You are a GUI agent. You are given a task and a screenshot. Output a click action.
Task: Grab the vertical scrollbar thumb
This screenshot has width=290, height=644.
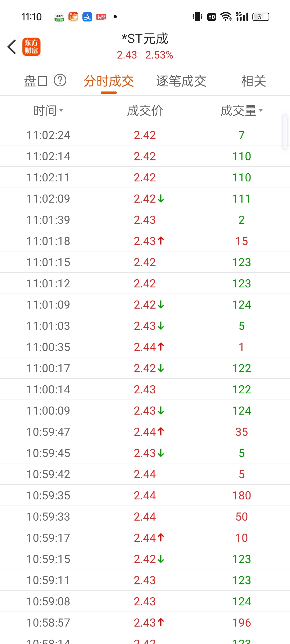click(285, 131)
